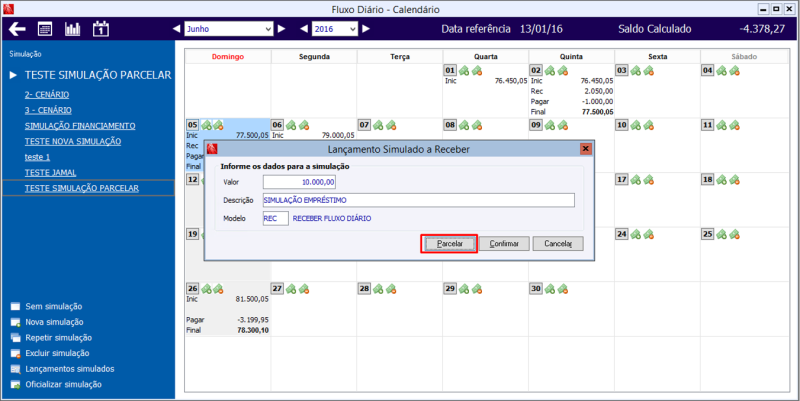800x401 pixels.
Task: Click the Confirmar button
Action: tap(504, 244)
